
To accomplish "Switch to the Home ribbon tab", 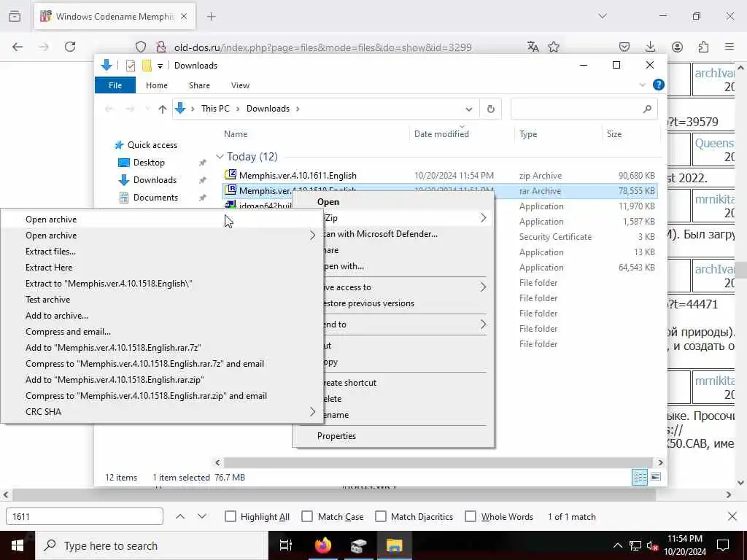I will (x=157, y=85).
